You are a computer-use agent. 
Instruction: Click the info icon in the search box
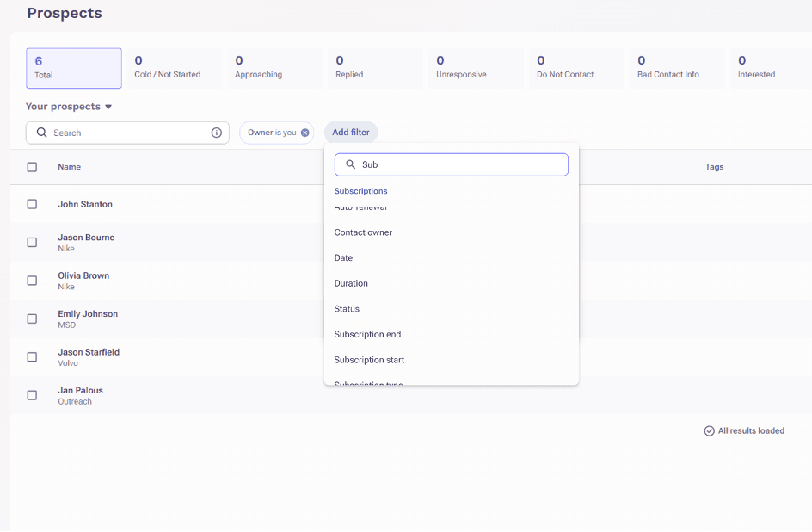217,133
